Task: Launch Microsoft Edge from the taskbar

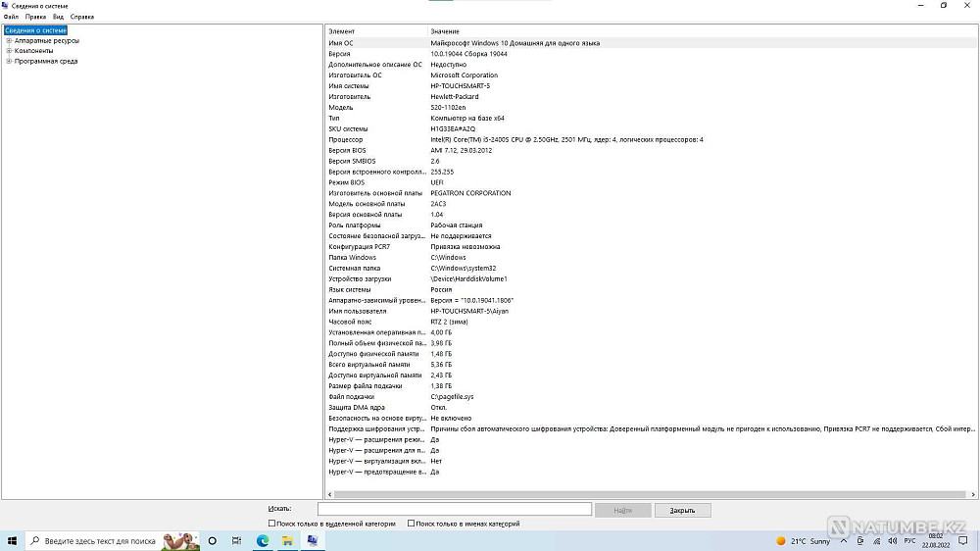Action: tap(263, 540)
